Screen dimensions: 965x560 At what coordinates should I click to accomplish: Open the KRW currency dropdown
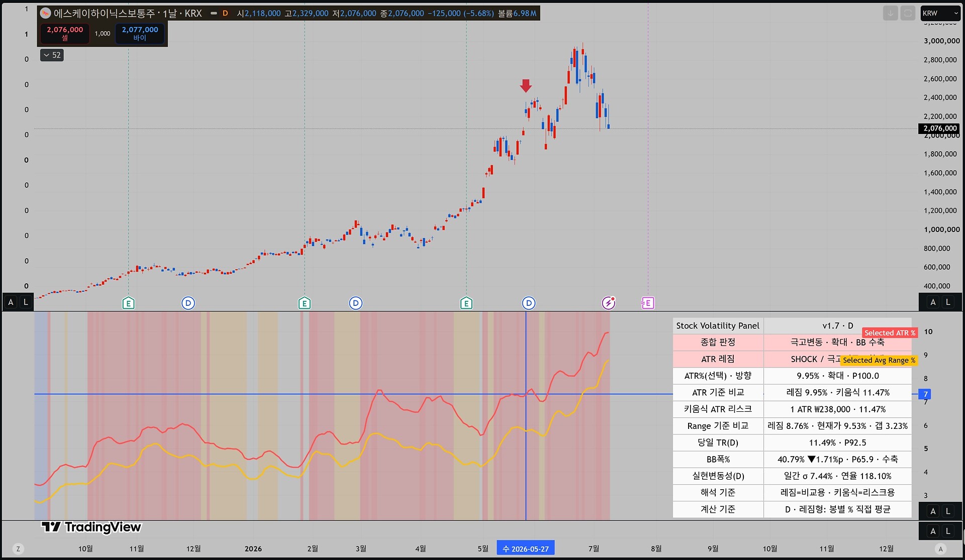[940, 14]
